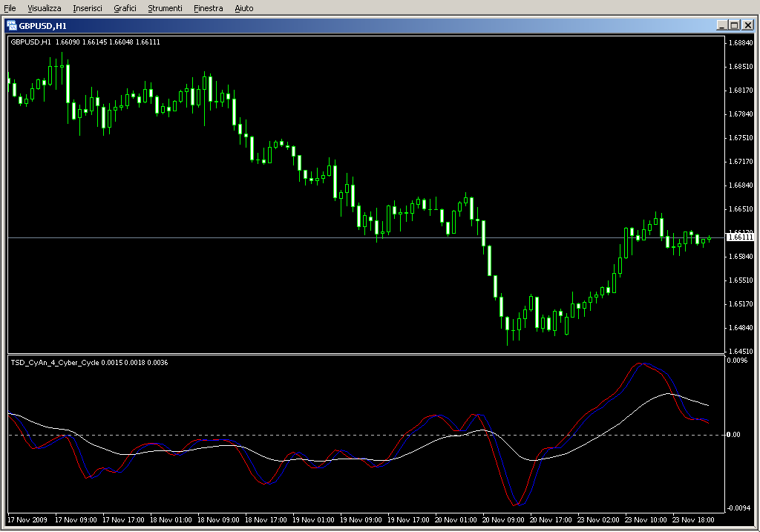Click the 0.0096 indicator scale value

(737, 360)
